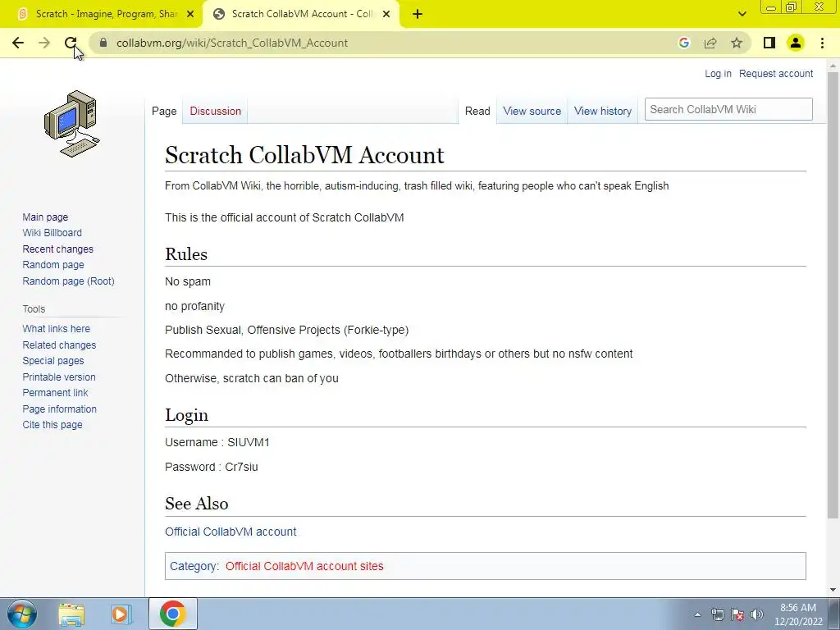The image size is (840, 630).
Task: Open Official CollabVM account sites category
Action: tap(304, 566)
